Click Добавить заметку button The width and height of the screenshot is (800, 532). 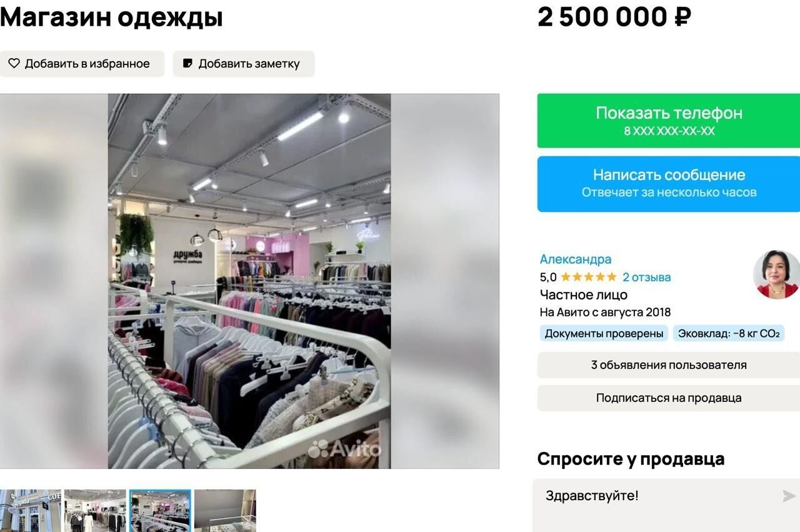click(244, 64)
